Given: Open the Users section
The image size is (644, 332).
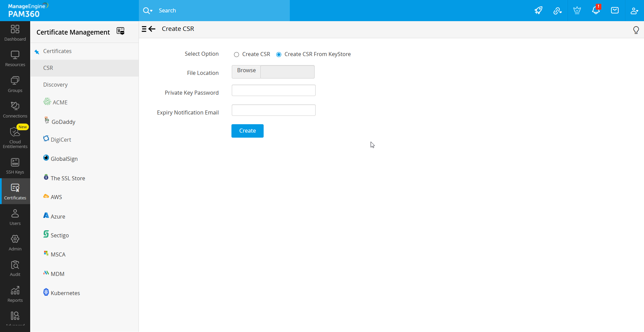Looking at the screenshot, I should [15, 218].
